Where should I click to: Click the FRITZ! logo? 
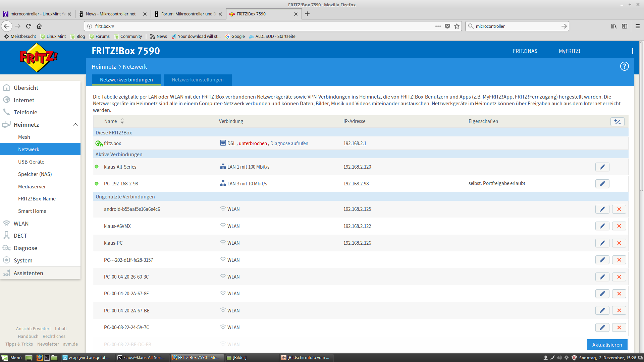click(39, 58)
